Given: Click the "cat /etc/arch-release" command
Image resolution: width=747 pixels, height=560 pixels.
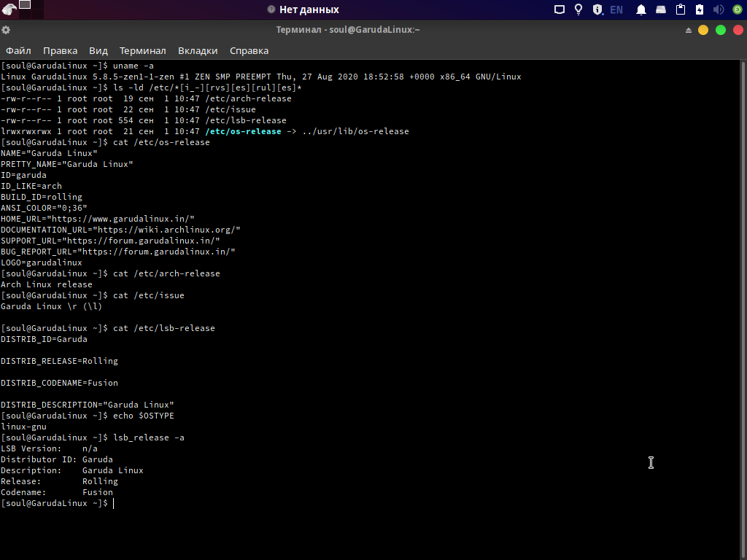Looking at the screenshot, I should [167, 274].
